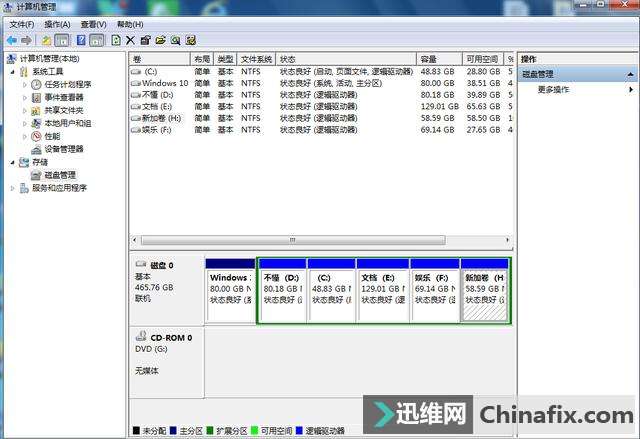Sort by the 卷 column header
Image resolution: width=640 pixels, height=439 pixels.
(x=160, y=59)
